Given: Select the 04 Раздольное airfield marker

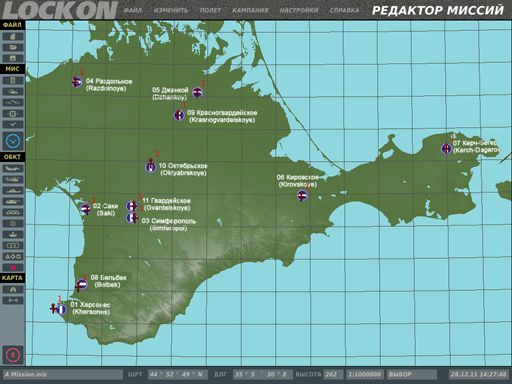Looking at the screenshot, I should [77, 82].
